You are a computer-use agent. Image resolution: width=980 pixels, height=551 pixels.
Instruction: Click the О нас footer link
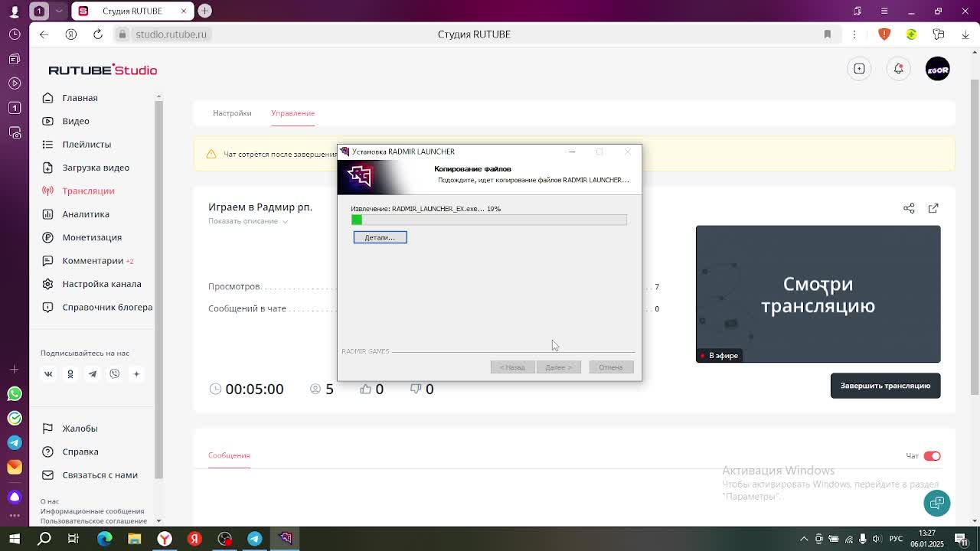(50, 502)
